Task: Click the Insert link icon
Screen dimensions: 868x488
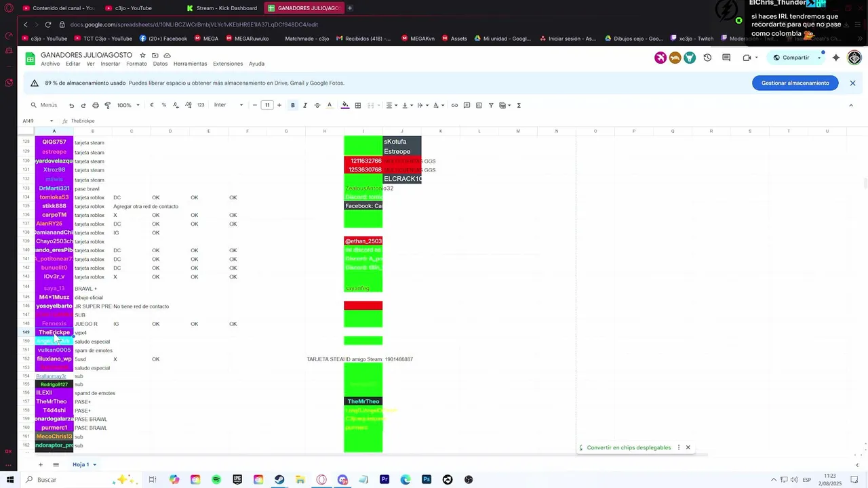Action: [x=455, y=105]
